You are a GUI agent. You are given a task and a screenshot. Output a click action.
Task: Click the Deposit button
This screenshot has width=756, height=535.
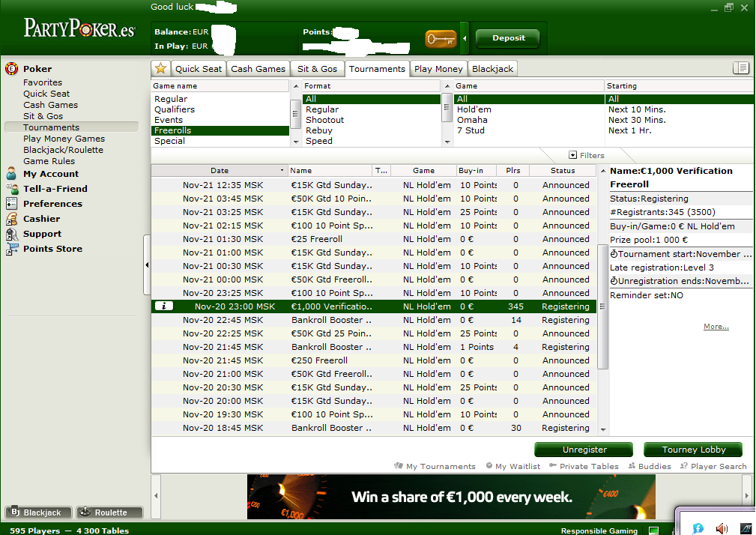[508, 38]
